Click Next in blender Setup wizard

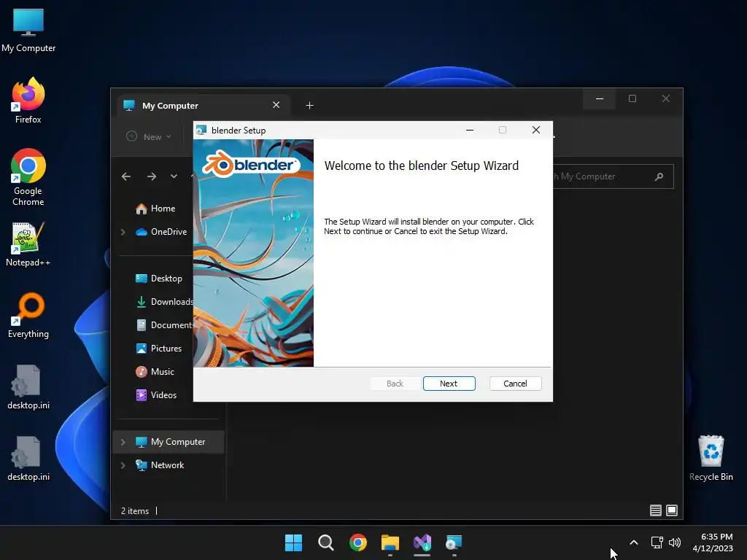click(x=449, y=384)
